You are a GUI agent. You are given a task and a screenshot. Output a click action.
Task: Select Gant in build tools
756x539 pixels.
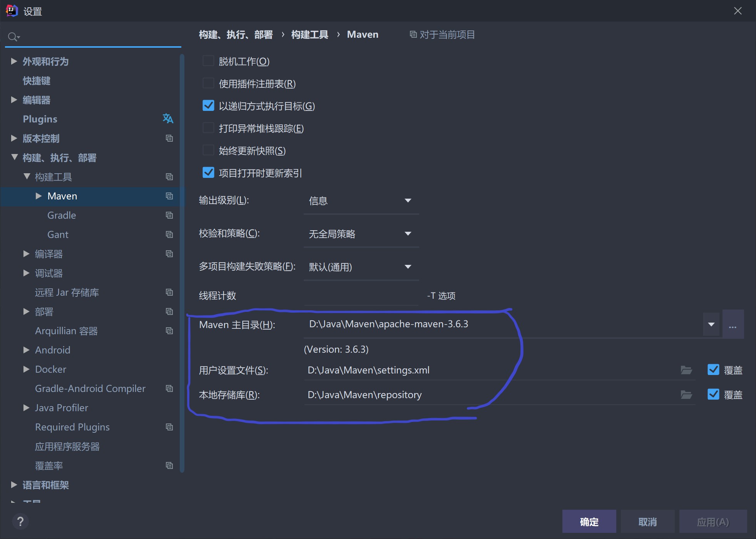pos(58,234)
